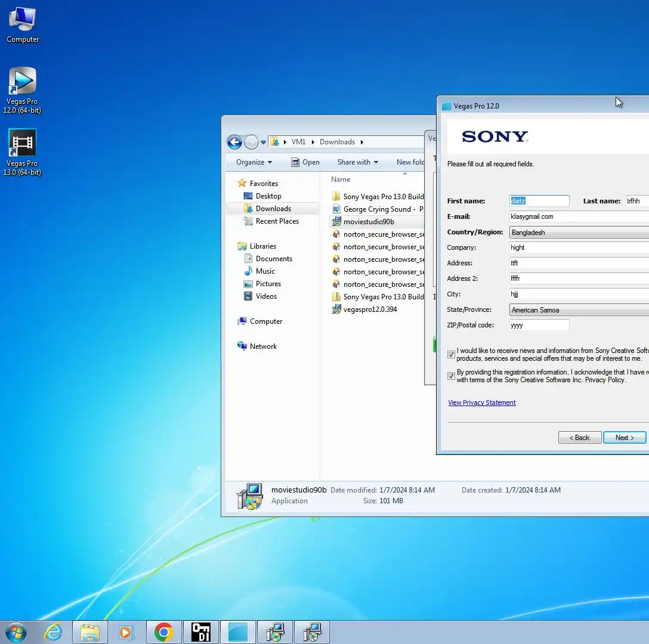Select the first Sony Vegas Pro 13.0 Build folder

point(378,197)
